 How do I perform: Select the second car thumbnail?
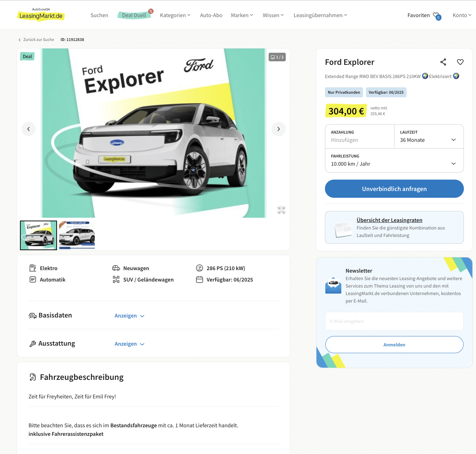77,235
